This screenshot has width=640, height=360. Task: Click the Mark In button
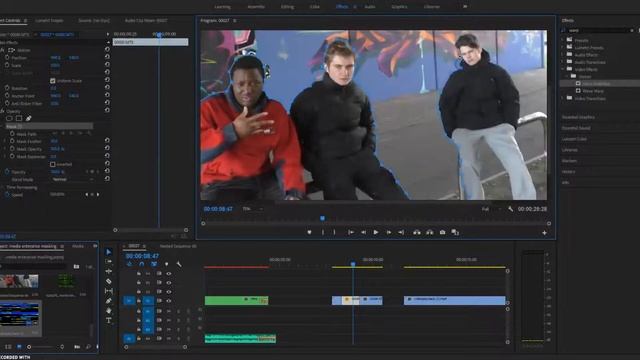323,232
